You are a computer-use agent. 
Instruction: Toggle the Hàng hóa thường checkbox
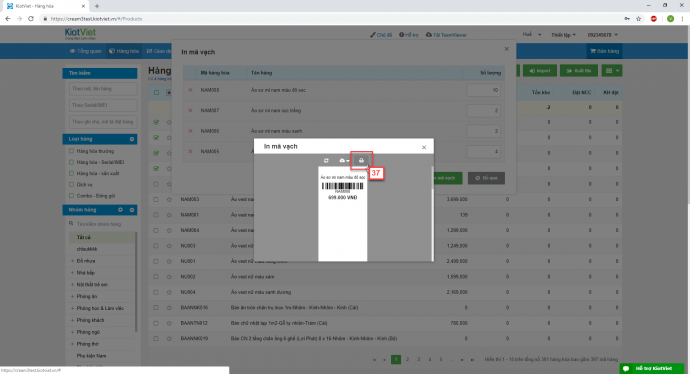coord(71,151)
